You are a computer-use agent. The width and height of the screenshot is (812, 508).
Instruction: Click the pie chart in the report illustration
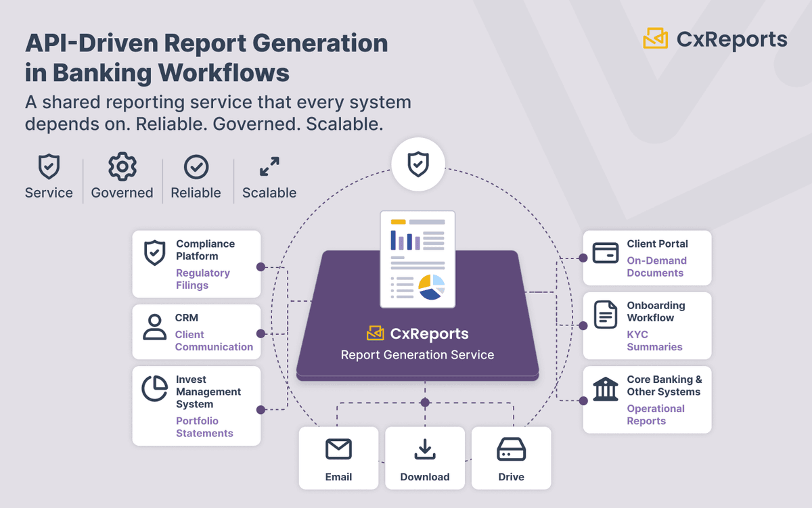(x=431, y=287)
